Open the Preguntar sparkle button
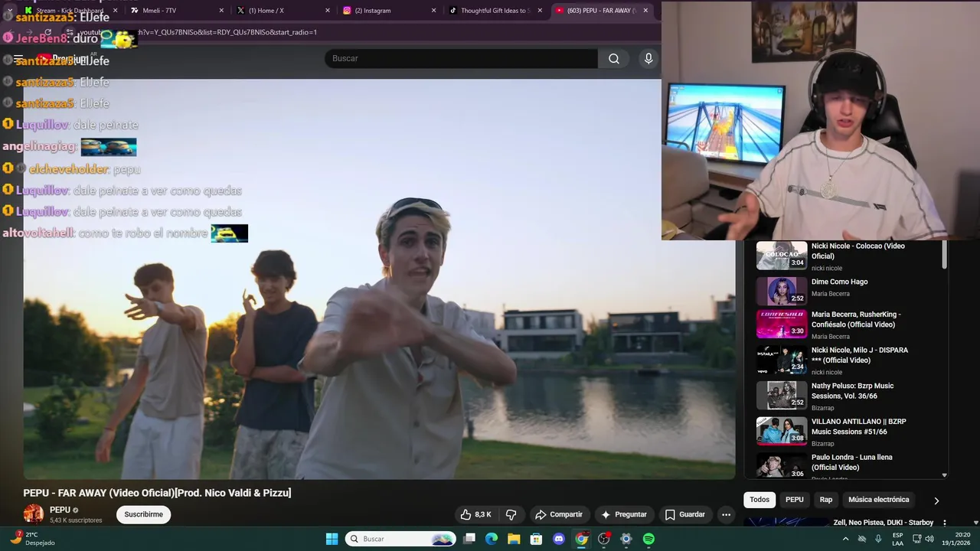The image size is (980, 551). point(624,514)
